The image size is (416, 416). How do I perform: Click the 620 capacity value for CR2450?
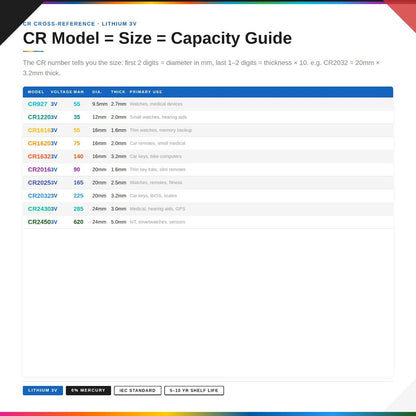(78, 222)
